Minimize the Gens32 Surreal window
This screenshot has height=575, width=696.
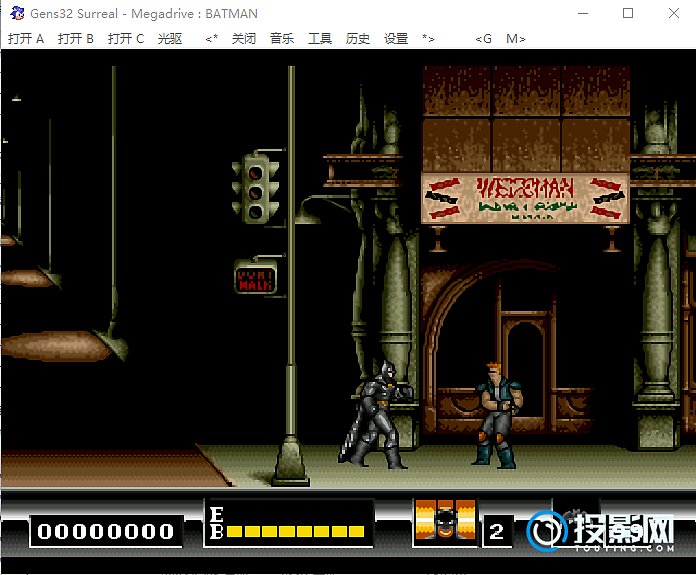point(583,13)
